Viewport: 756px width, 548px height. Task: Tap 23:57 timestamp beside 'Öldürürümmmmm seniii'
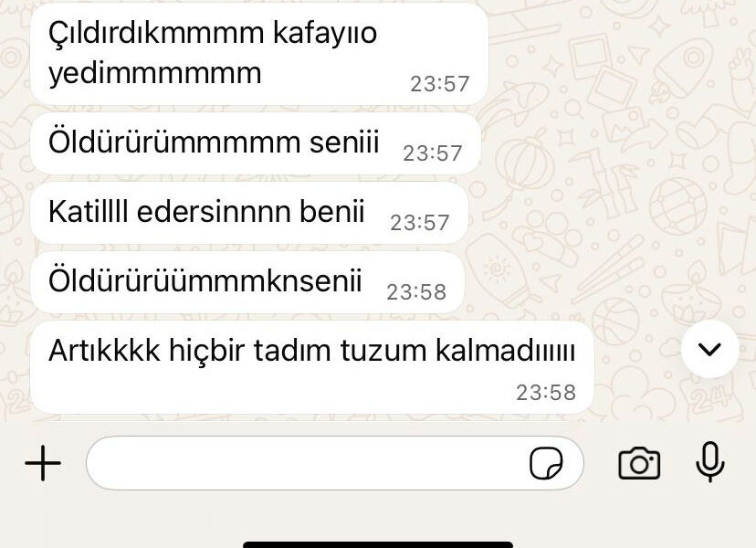pos(433,153)
